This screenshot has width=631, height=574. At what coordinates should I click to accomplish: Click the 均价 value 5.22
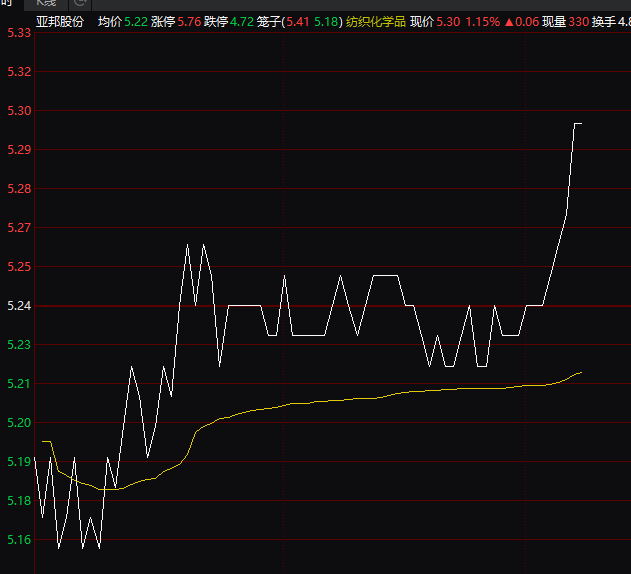(x=136, y=21)
